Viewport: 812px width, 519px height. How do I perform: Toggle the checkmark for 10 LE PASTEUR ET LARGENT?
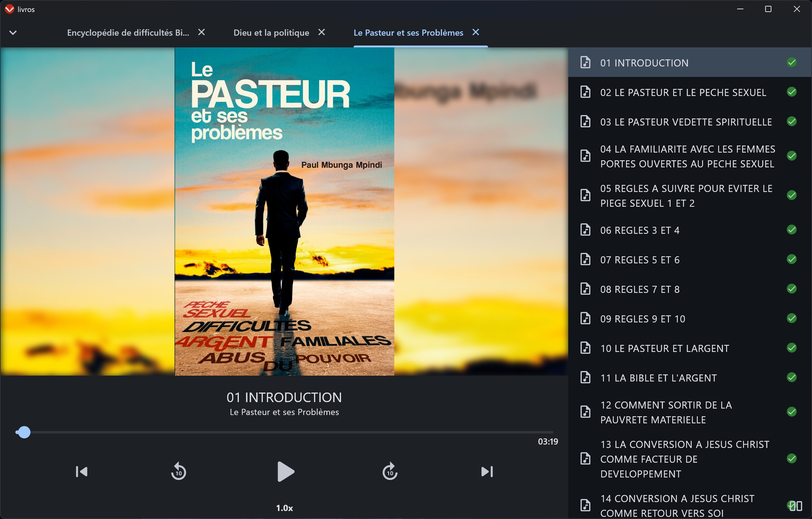[x=792, y=348]
